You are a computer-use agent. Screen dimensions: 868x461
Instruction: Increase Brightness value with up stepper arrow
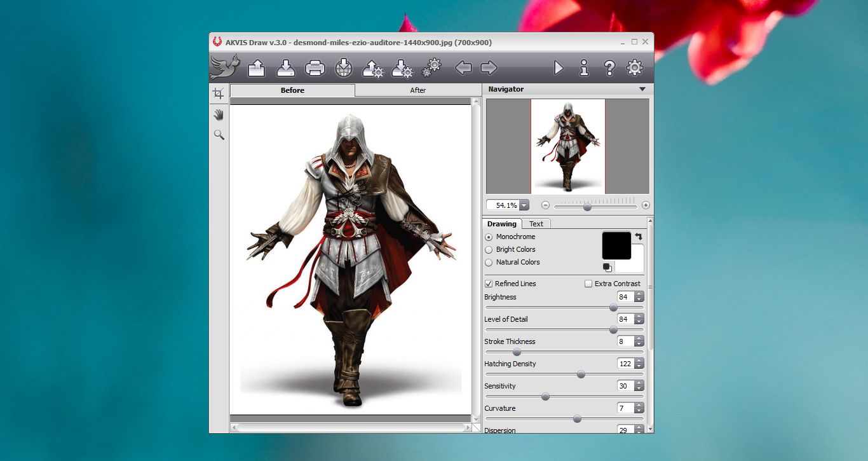point(639,294)
